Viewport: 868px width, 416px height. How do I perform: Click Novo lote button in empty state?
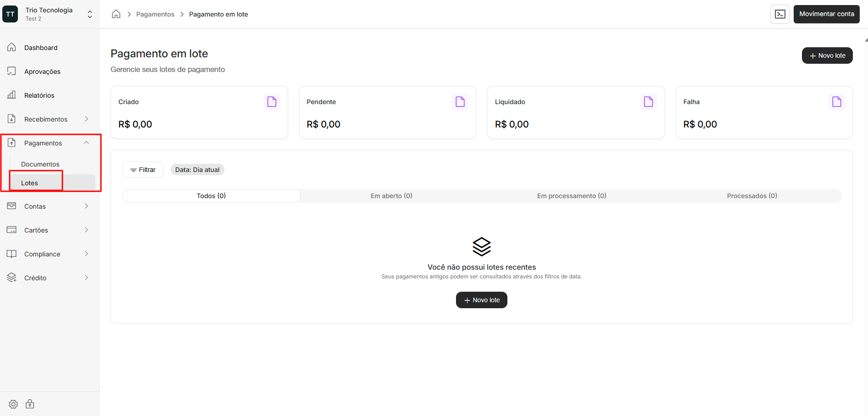[482, 300]
